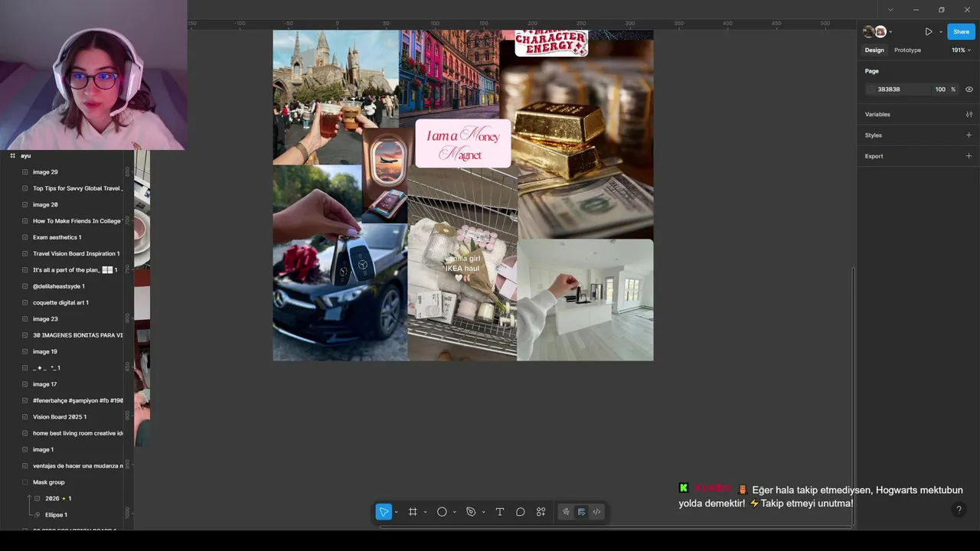
Task: Select the Pen tool
Action: [471, 512]
